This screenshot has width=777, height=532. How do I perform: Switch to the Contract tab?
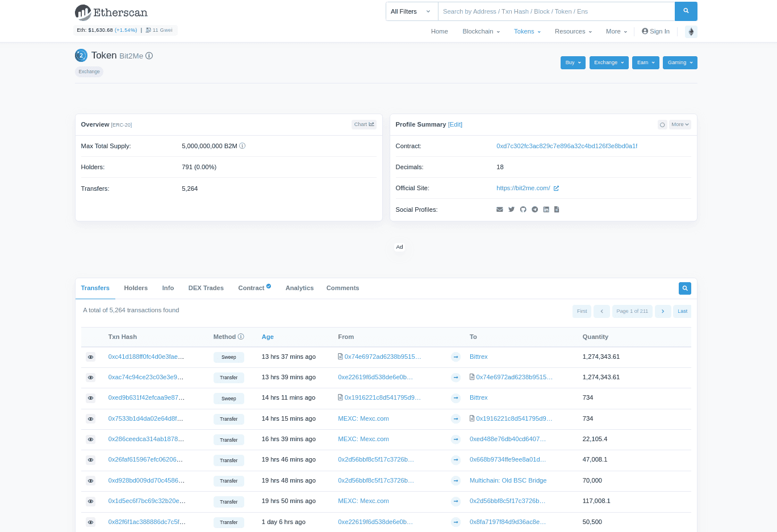(254, 288)
